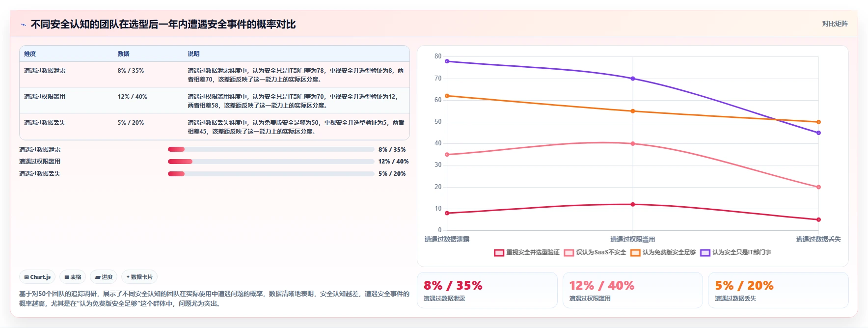The image size is (868, 328).
Task: Toggle 认为免费版安全足够 series in the chart legend
Action: pos(663,252)
